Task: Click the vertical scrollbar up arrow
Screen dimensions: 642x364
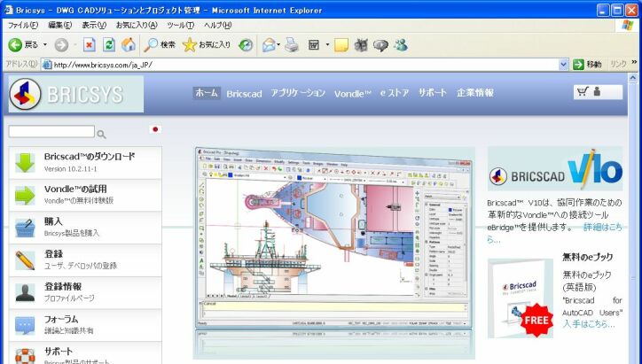Action: pyautogui.click(x=632, y=78)
